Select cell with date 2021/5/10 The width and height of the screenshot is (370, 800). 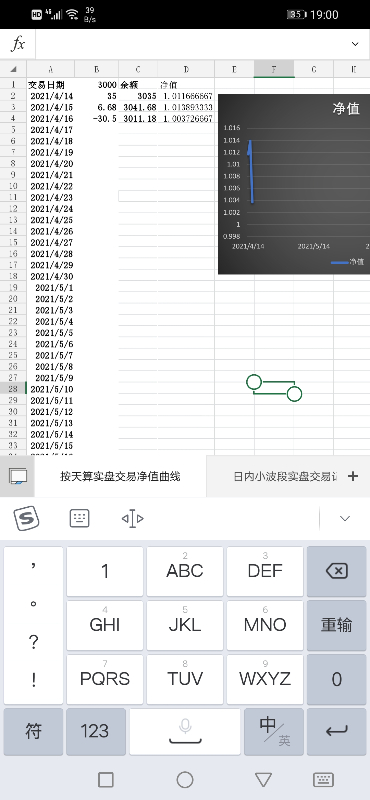coord(51,389)
